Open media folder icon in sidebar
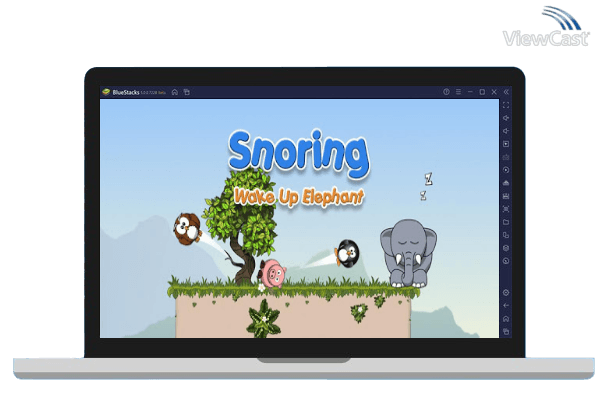 (506, 222)
